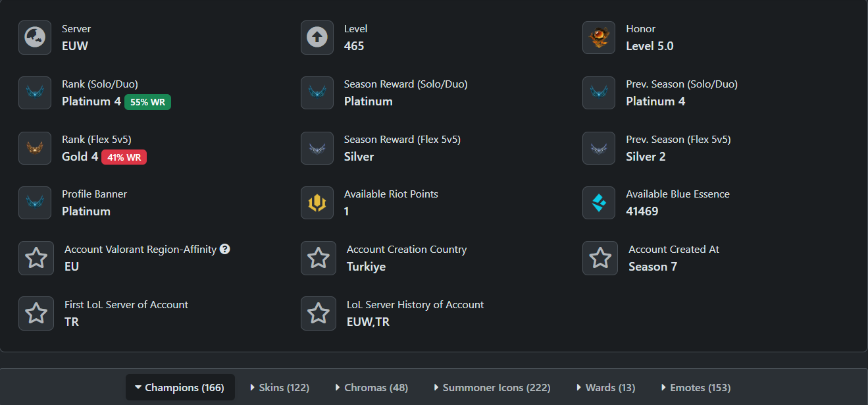Click the server history value EUW,TR
Screen dimensions: 868x405
[x=368, y=322]
